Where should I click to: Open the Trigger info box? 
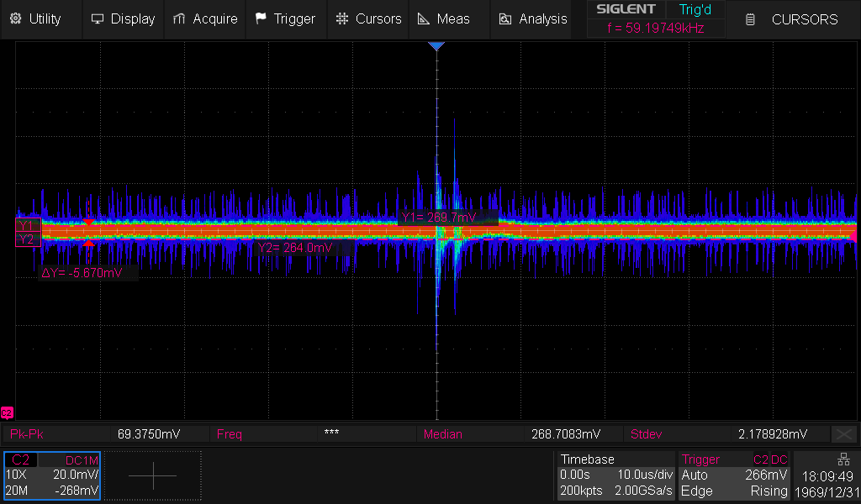[x=734, y=475]
